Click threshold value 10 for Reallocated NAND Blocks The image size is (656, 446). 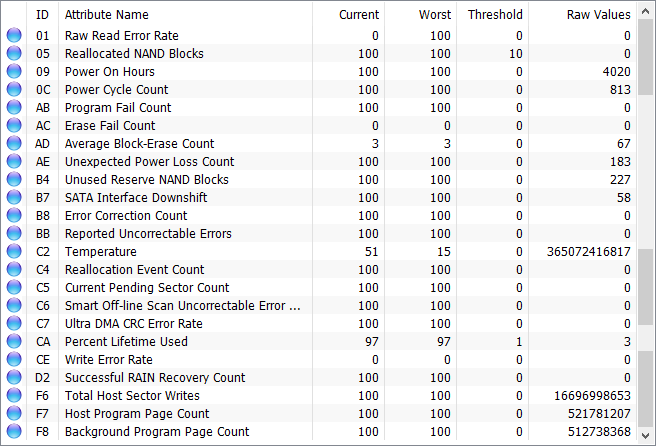click(515, 54)
